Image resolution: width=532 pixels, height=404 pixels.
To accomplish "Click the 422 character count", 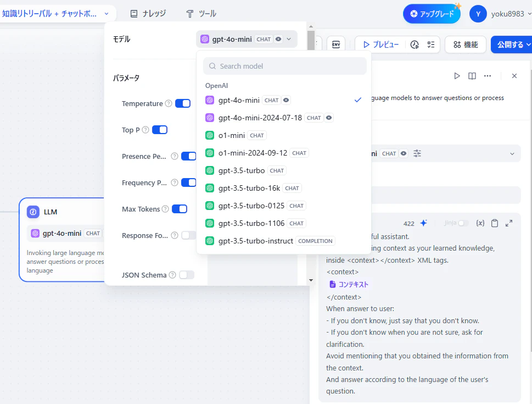I will 409,224.
